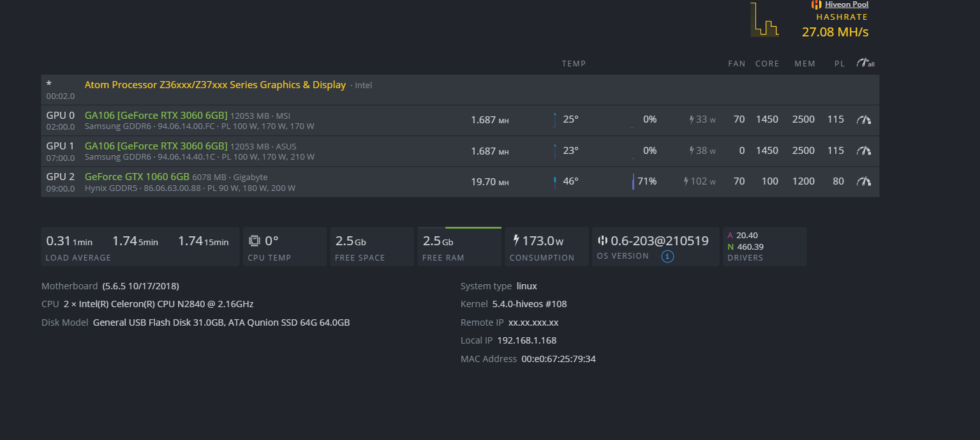Click GPU 1 fan value 0
This screenshot has height=440, width=980.
click(741, 151)
